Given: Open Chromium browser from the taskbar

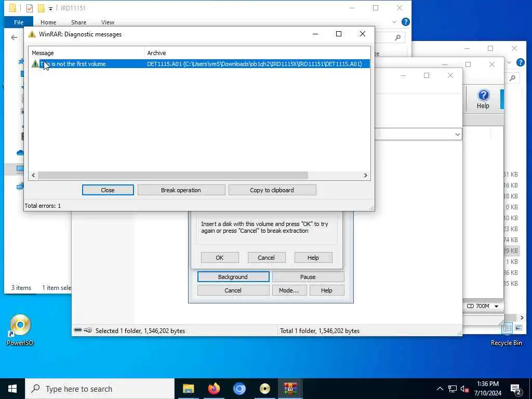Looking at the screenshot, I should point(239,389).
